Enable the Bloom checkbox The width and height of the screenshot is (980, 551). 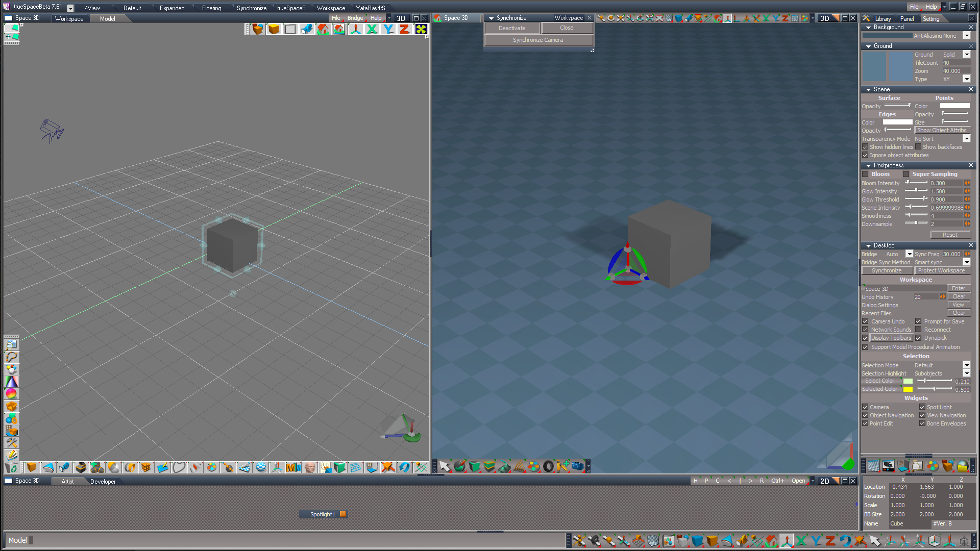(x=865, y=174)
